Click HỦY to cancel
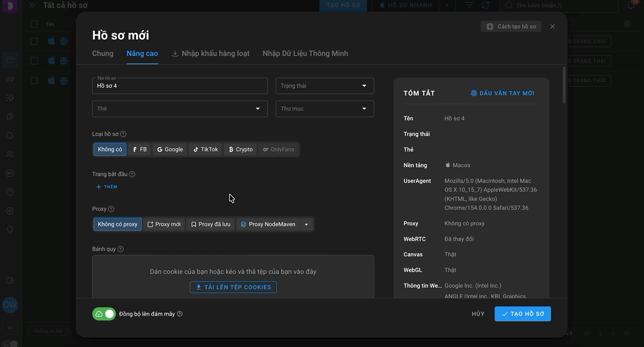The height and width of the screenshot is (347, 644). (478, 314)
